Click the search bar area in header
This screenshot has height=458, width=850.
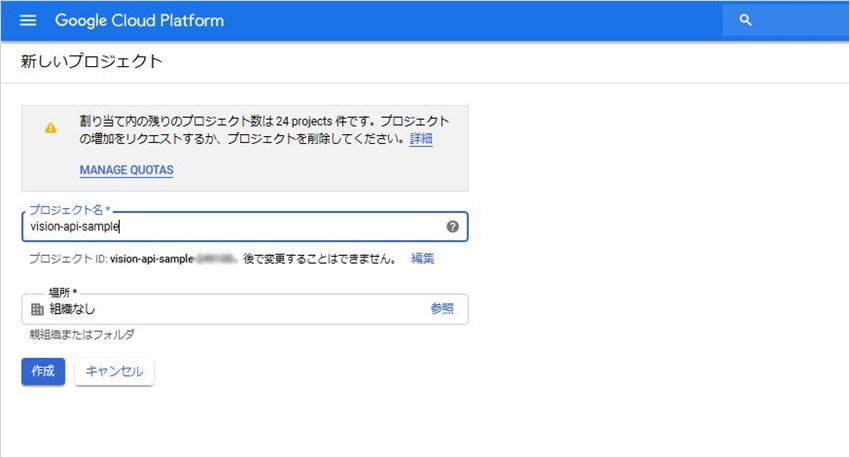click(x=785, y=20)
